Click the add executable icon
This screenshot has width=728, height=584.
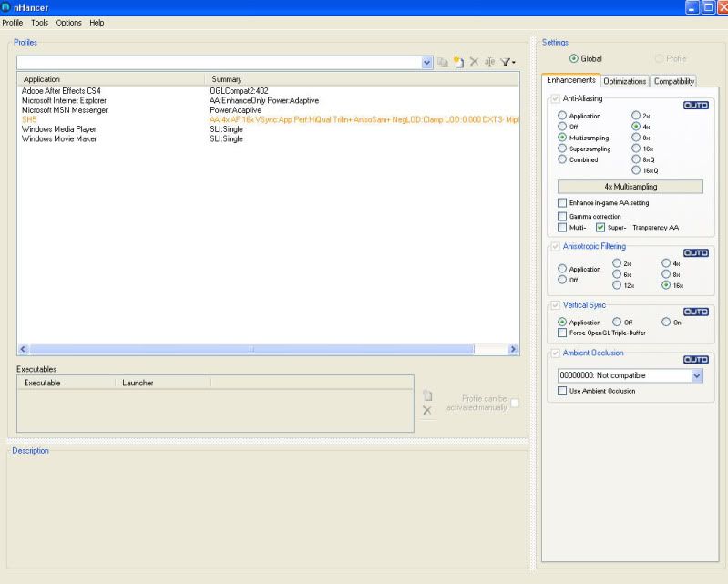(427, 395)
